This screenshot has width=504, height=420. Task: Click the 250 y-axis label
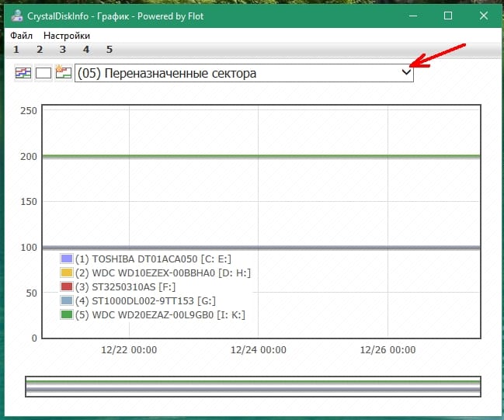[x=29, y=111]
